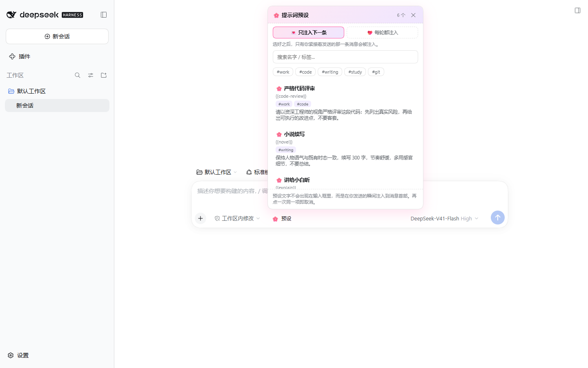
Task: Click the {{code-review}} placeholder text
Action: point(291,96)
